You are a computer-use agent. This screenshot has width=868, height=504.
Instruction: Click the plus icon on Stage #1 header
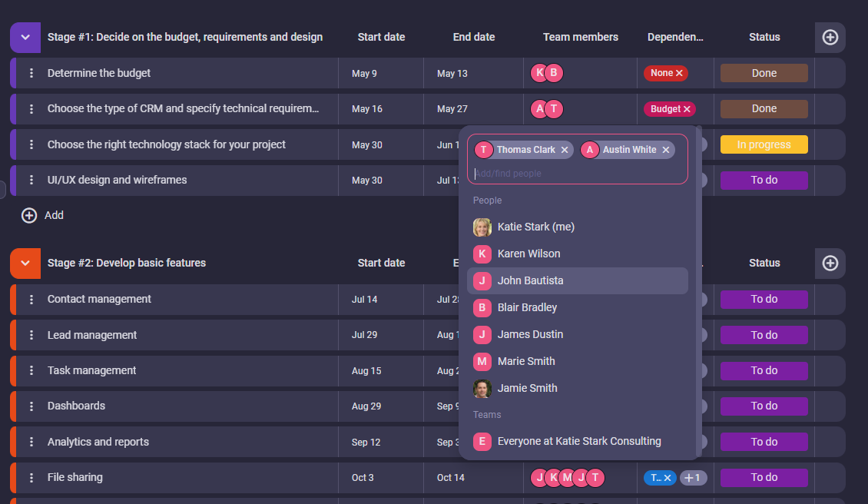[x=830, y=37]
